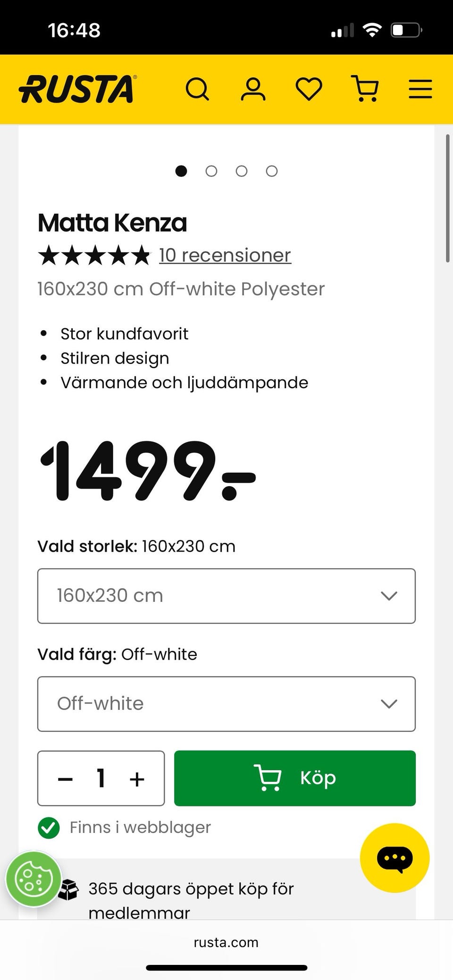453x980 pixels.
Task: Open the hamburger menu icon
Action: coord(420,89)
